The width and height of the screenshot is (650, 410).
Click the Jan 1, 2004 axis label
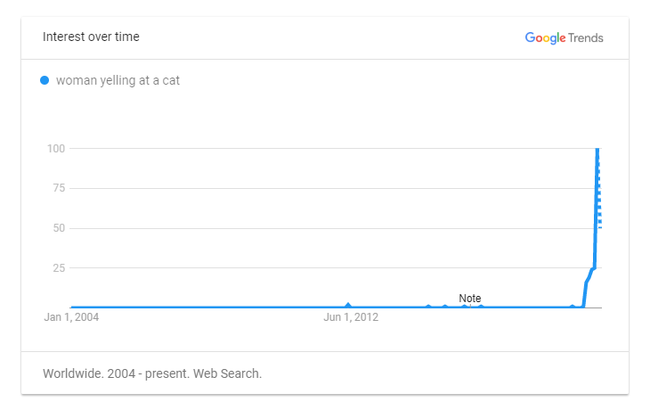coord(71,317)
